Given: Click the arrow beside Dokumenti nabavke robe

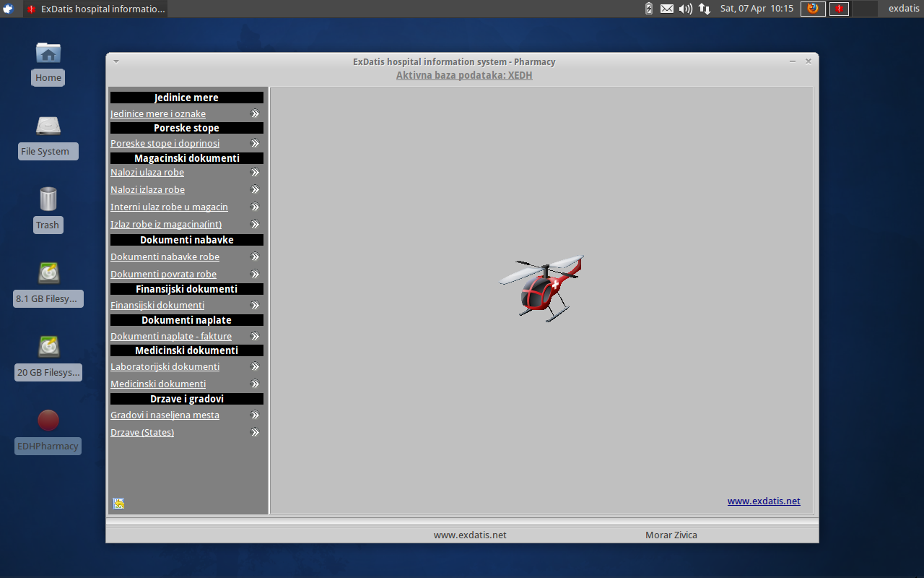Looking at the screenshot, I should (x=255, y=256).
